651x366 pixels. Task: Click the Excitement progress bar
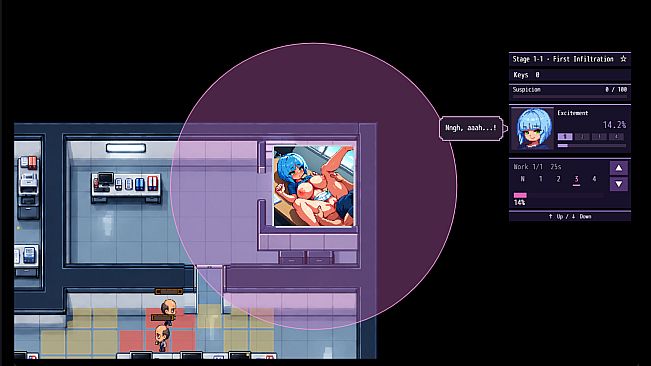click(x=592, y=146)
